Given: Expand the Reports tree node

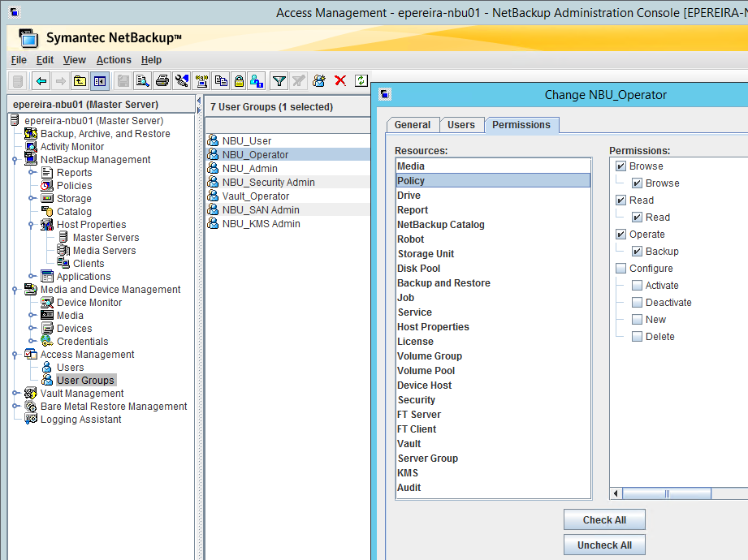Looking at the screenshot, I should (x=32, y=173).
